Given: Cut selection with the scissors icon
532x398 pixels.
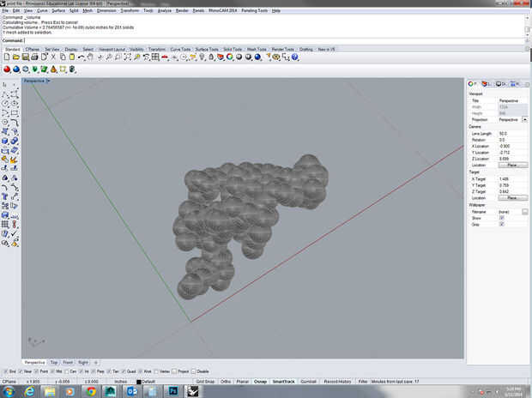Looking at the screenshot, I should pos(53,57).
